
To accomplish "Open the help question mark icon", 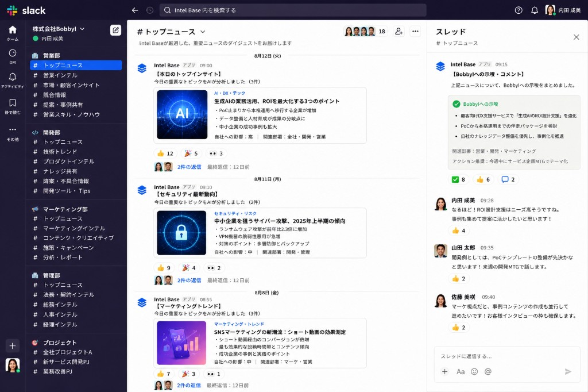I will point(519,10).
